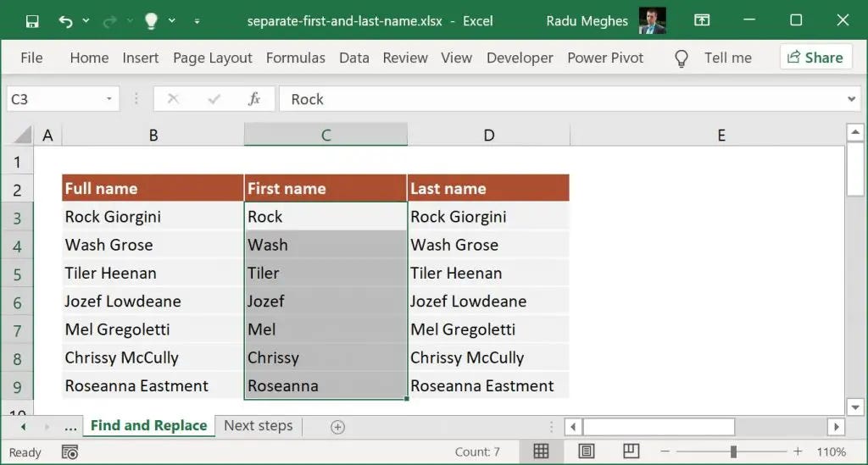
Task: Switch to the Home tab
Action: click(89, 58)
